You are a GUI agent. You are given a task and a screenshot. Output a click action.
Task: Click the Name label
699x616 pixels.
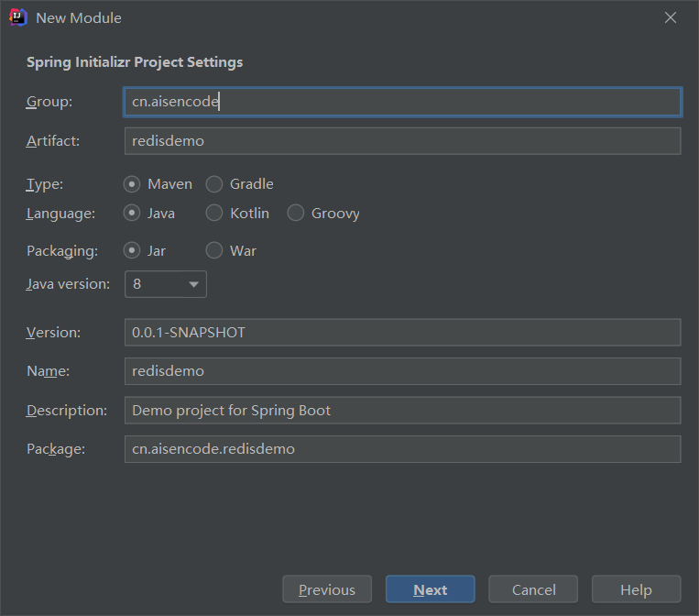(x=49, y=371)
